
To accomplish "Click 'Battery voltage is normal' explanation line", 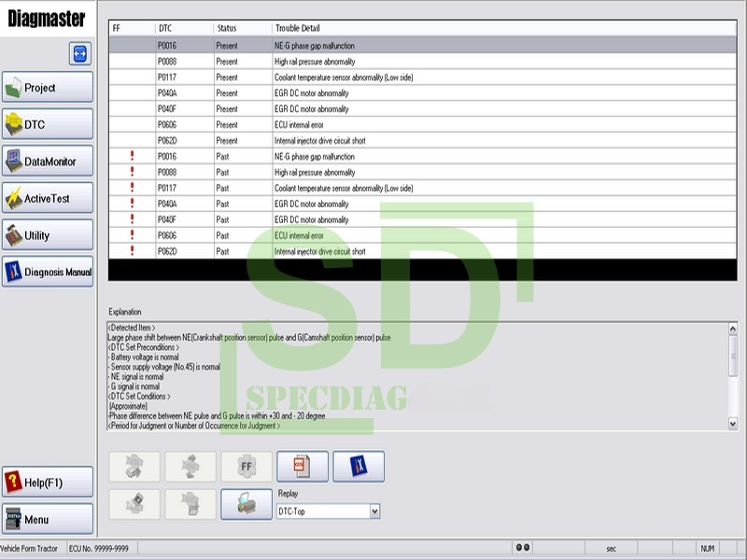I will click(144, 357).
